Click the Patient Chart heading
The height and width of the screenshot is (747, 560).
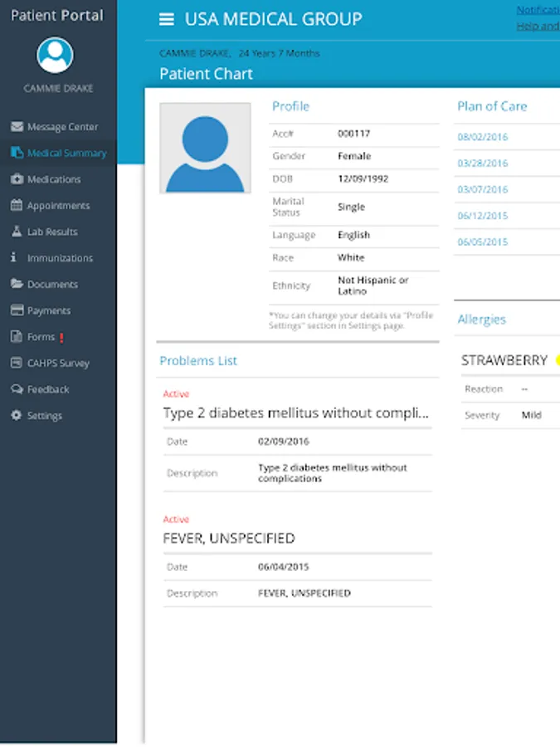tap(206, 74)
